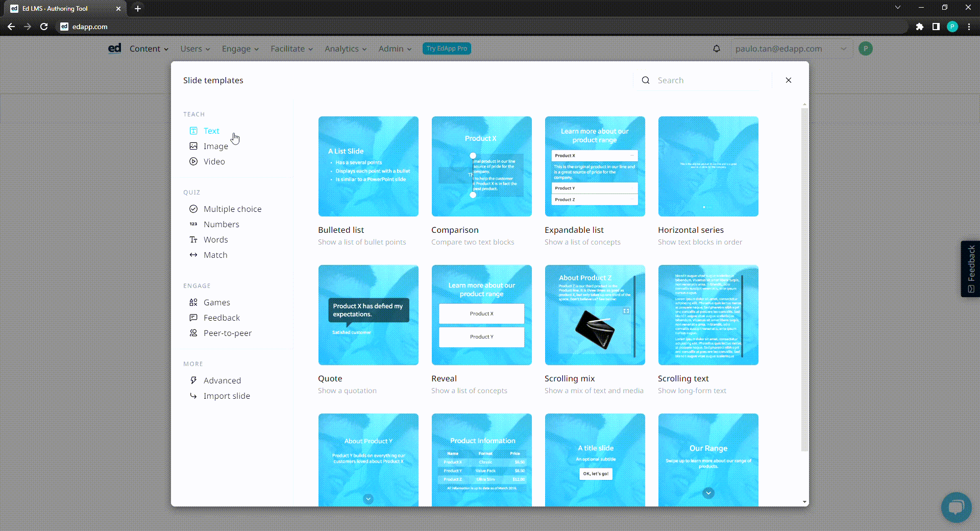Open browser extensions puzzle icon
This screenshot has height=531, width=980.
(x=920, y=27)
